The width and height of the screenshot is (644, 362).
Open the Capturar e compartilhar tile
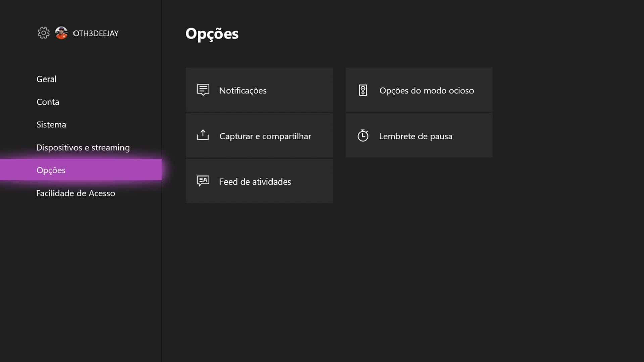tap(259, 135)
